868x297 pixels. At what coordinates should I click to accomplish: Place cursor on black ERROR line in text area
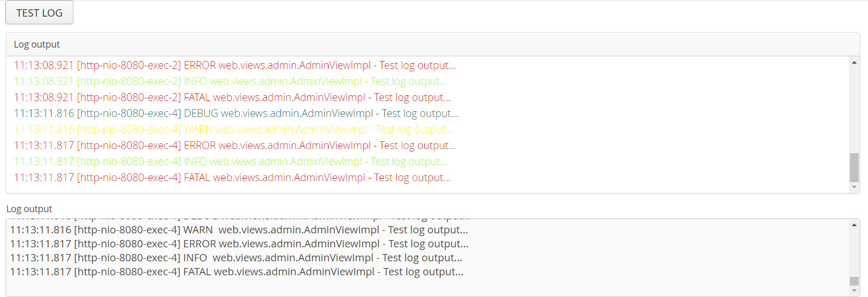pos(239,244)
